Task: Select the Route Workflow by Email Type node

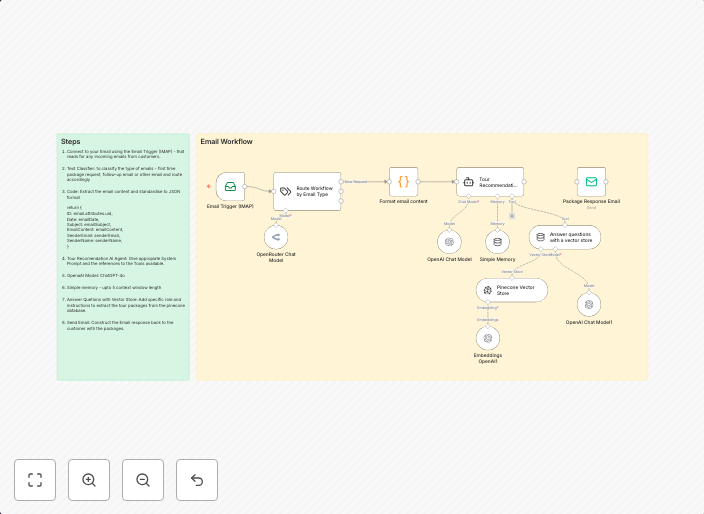Action: (x=307, y=191)
